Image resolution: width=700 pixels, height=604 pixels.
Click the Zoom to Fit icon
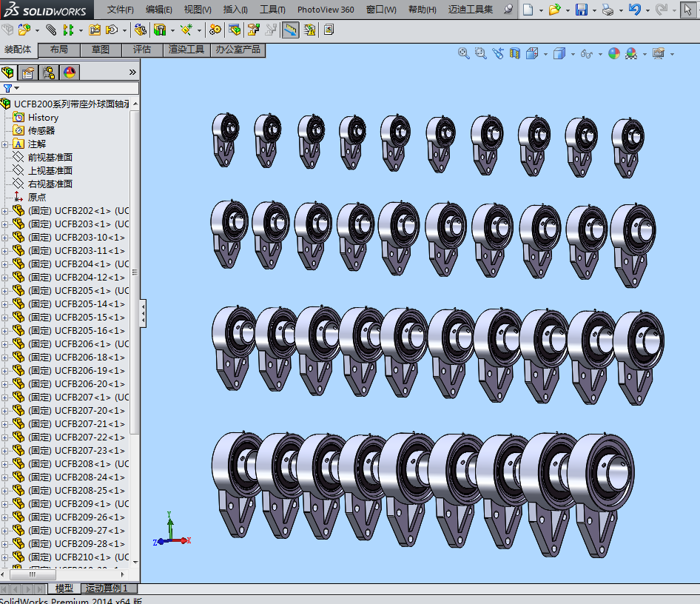(463, 53)
